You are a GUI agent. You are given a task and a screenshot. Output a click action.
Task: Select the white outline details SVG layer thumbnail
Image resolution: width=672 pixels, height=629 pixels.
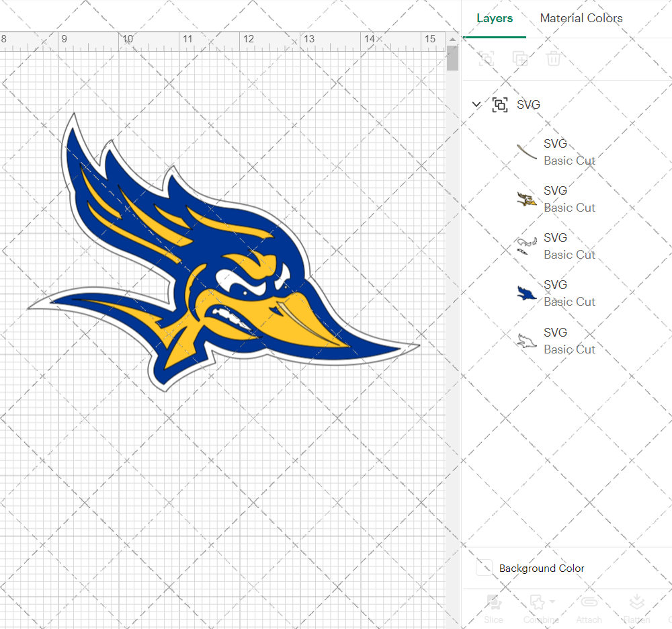(x=527, y=247)
